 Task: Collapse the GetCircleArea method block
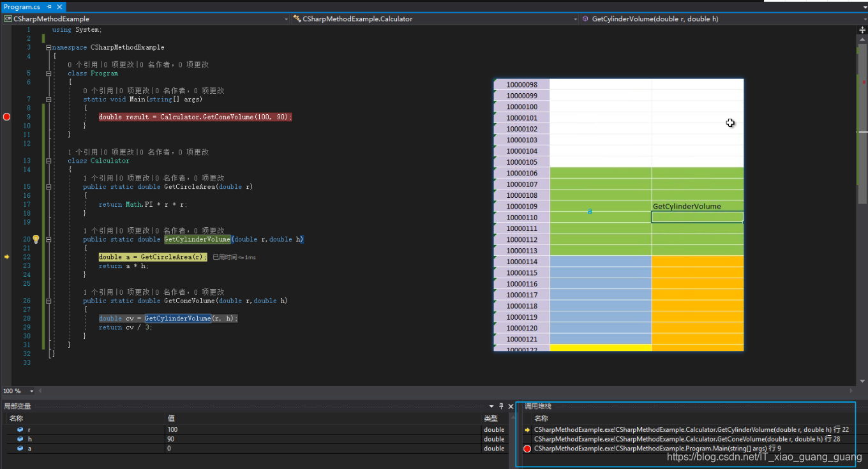49,187
